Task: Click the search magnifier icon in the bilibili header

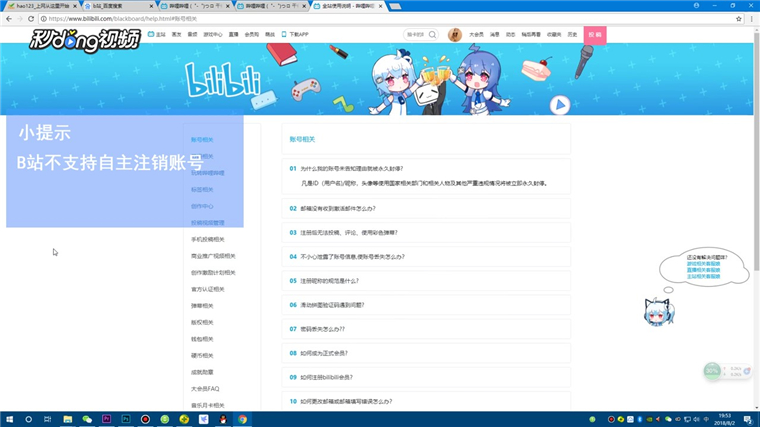Action: 432,34
